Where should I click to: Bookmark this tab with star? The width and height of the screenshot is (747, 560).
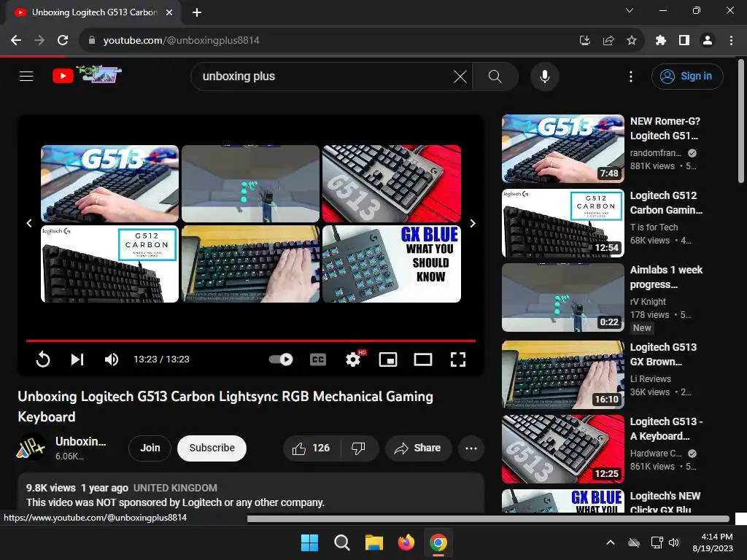tap(631, 41)
